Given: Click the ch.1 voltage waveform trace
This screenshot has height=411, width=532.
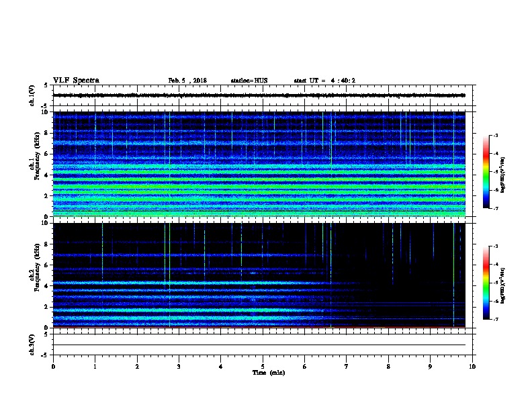Looking at the screenshot, I should click(259, 95).
